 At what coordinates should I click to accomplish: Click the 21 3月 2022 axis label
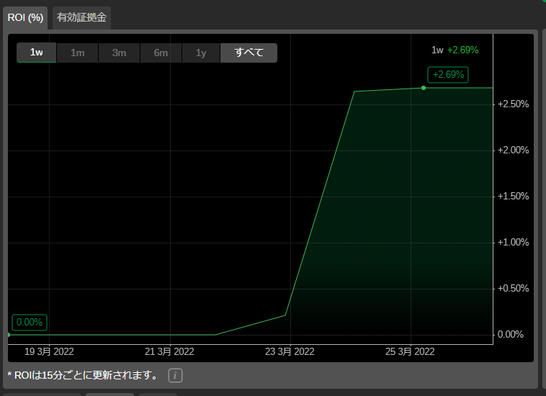pos(169,352)
